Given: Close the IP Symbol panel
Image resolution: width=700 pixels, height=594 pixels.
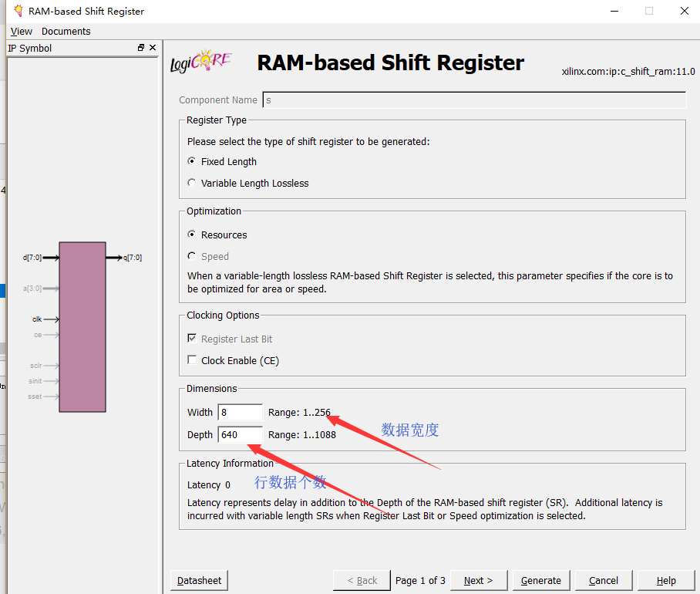Looking at the screenshot, I should (152, 47).
